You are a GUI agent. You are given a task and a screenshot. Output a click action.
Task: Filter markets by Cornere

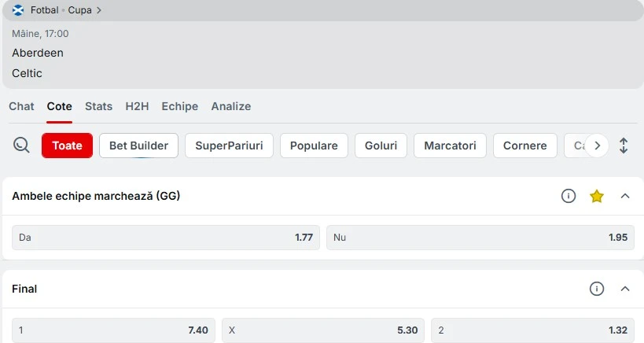[x=525, y=146]
